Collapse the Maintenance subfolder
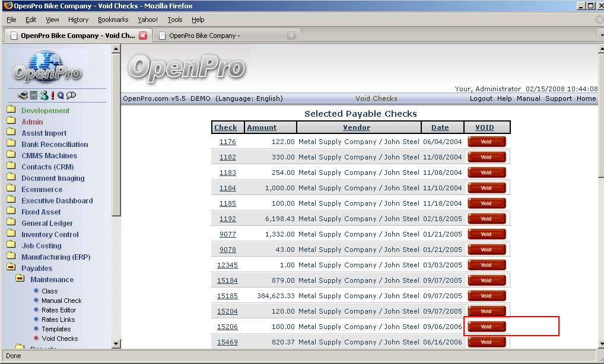 [x=20, y=280]
